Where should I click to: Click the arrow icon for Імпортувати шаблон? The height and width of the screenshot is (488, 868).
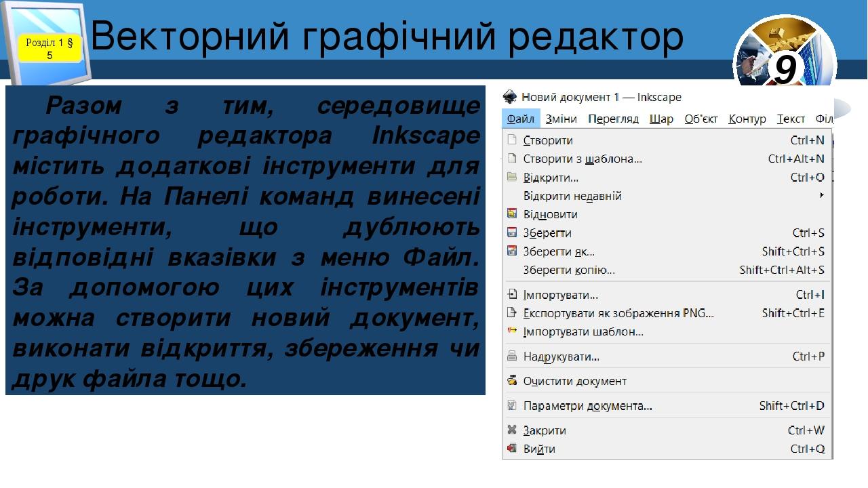pos(512,331)
